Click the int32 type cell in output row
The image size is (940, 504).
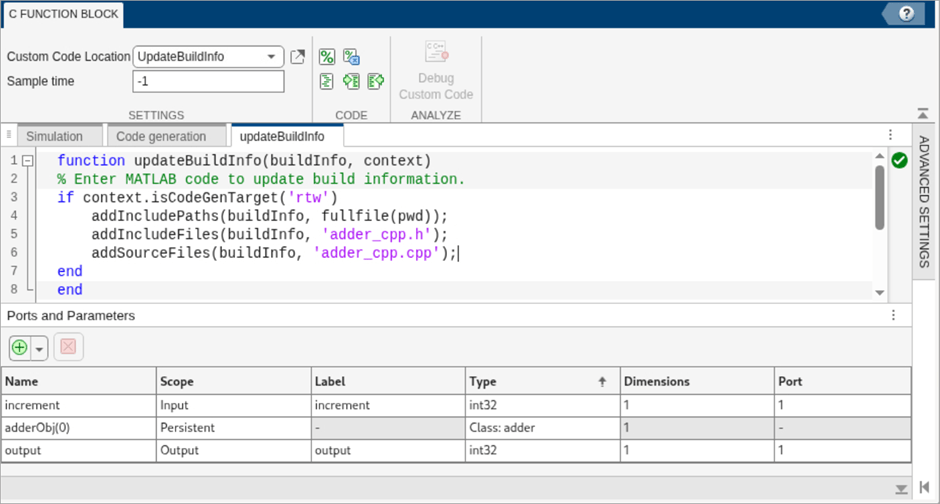coord(543,450)
